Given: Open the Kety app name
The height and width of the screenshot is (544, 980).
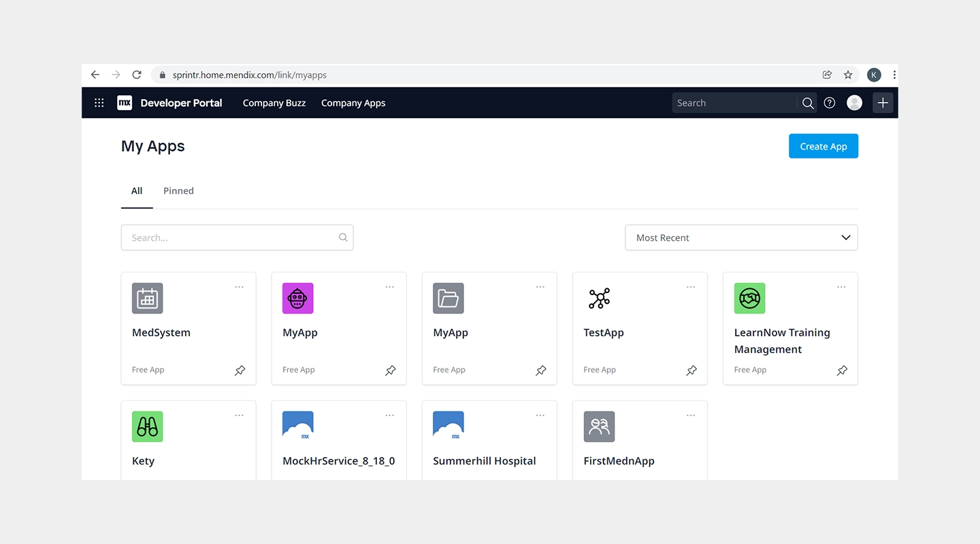Looking at the screenshot, I should [144, 461].
